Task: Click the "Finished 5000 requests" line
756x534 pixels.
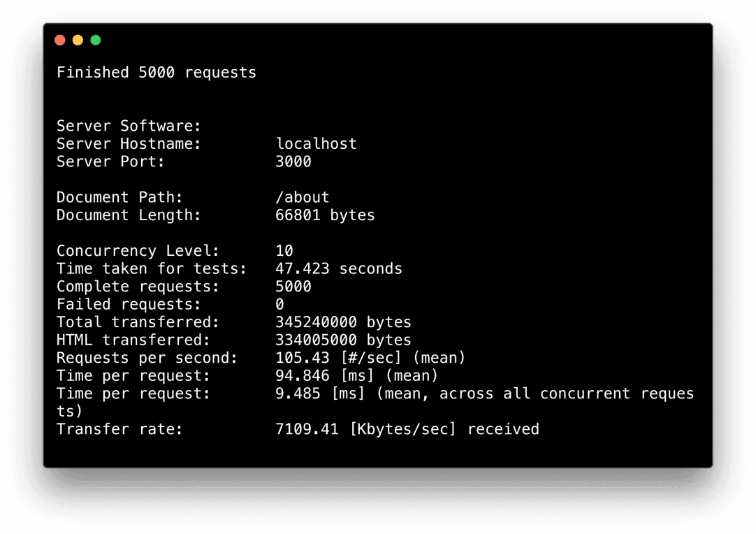Action: (x=156, y=73)
